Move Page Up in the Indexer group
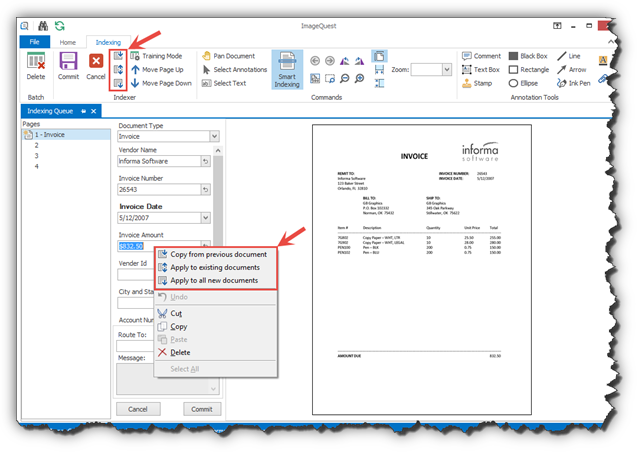 [x=157, y=69]
